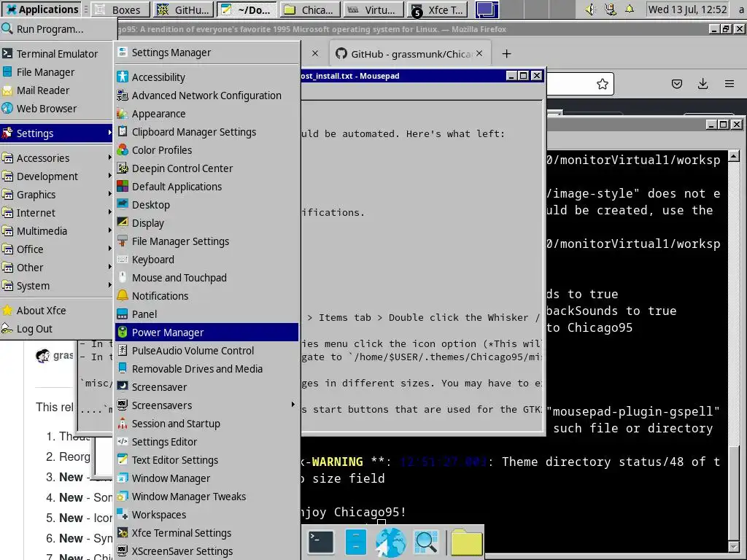Open Notifications settings
Viewport: 747px width, 560px height.
click(x=206, y=296)
